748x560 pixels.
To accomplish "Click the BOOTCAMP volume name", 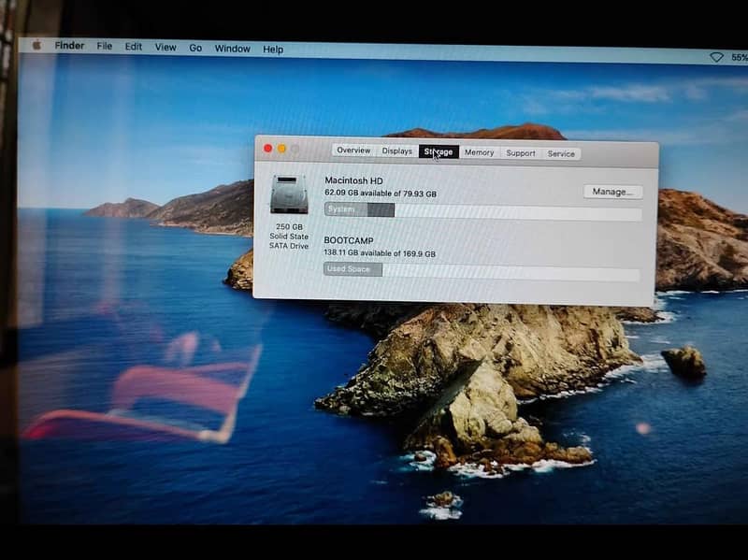I will (x=348, y=240).
